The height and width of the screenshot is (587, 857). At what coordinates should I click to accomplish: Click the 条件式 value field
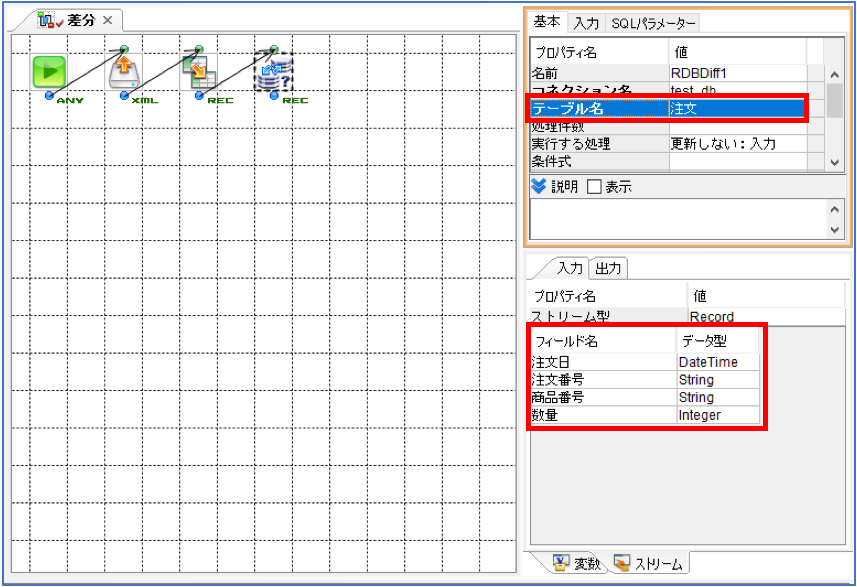point(738,162)
